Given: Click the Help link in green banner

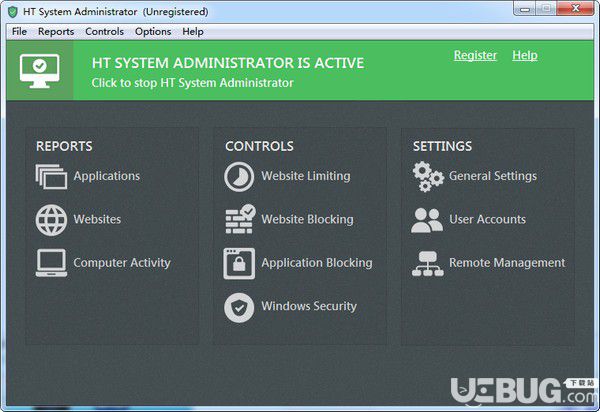Looking at the screenshot, I should [x=525, y=55].
